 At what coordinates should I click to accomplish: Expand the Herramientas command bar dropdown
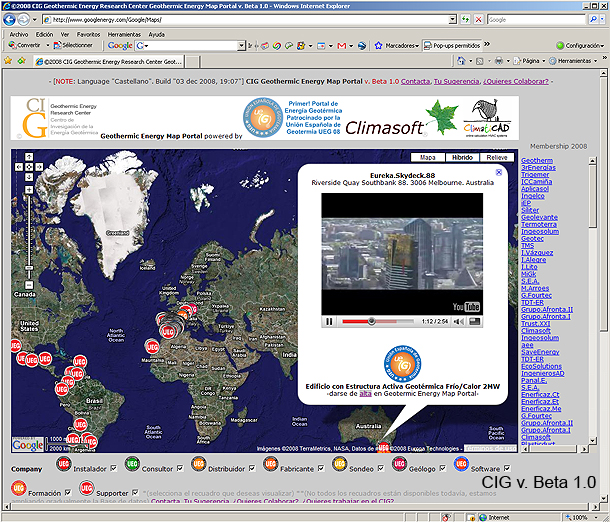596,61
